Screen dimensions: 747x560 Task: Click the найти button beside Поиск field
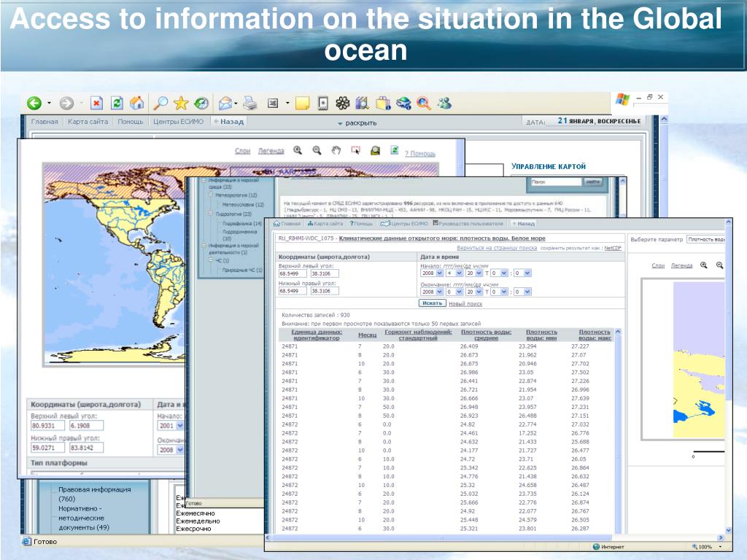click(x=593, y=182)
